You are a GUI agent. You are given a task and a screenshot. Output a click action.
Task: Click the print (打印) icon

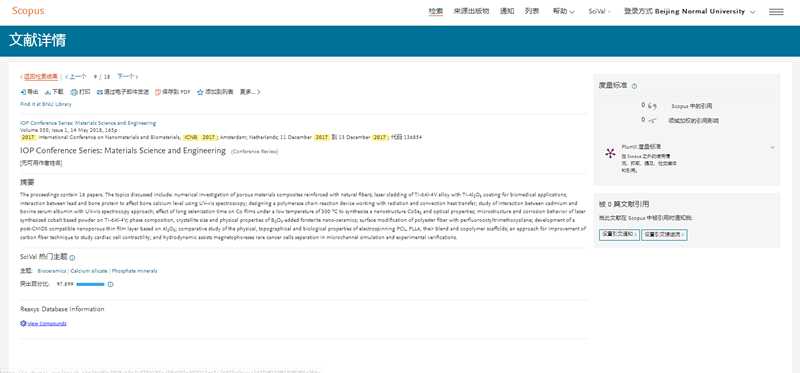tap(73, 92)
